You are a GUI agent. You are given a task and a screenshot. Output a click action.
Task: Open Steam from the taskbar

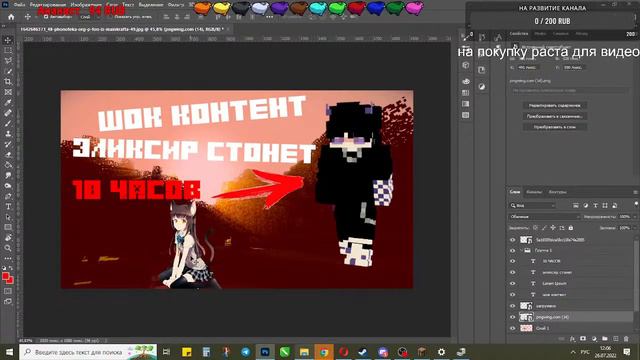363,352
